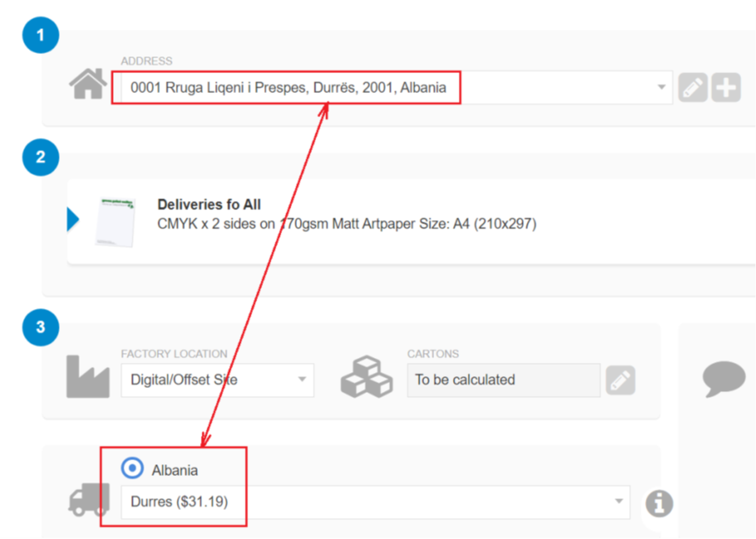Select the address field showing Rruga Liqeni
756x539 pixels.
click(x=397, y=87)
